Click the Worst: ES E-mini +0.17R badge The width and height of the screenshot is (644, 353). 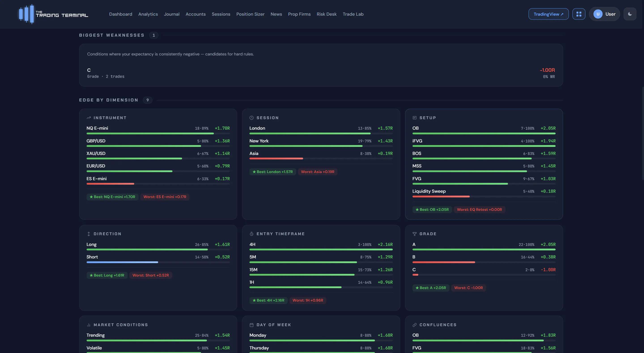coord(165,197)
